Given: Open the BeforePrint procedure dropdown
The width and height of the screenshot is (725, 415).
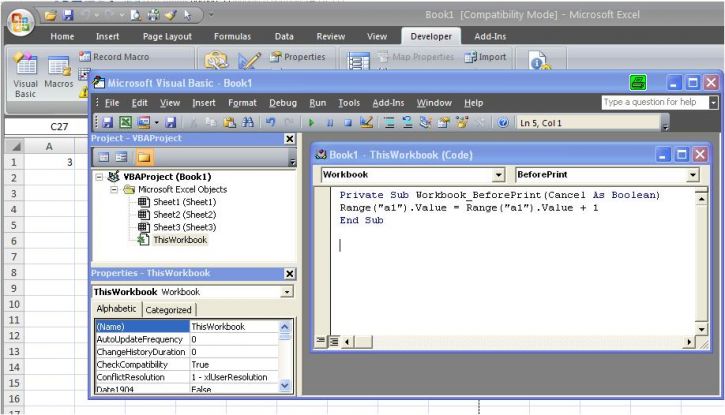Looking at the screenshot, I should pyautogui.click(x=693, y=175).
